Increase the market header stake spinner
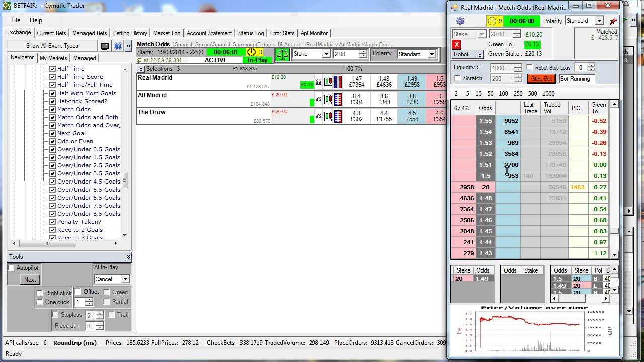The width and height of the screenshot is (644, 362). [363, 52]
